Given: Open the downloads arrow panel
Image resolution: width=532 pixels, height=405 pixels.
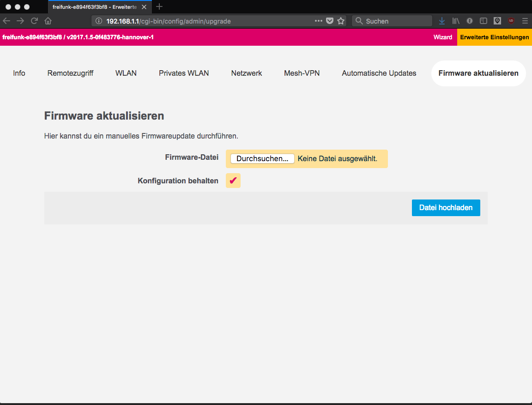Looking at the screenshot, I should pyautogui.click(x=442, y=21).
